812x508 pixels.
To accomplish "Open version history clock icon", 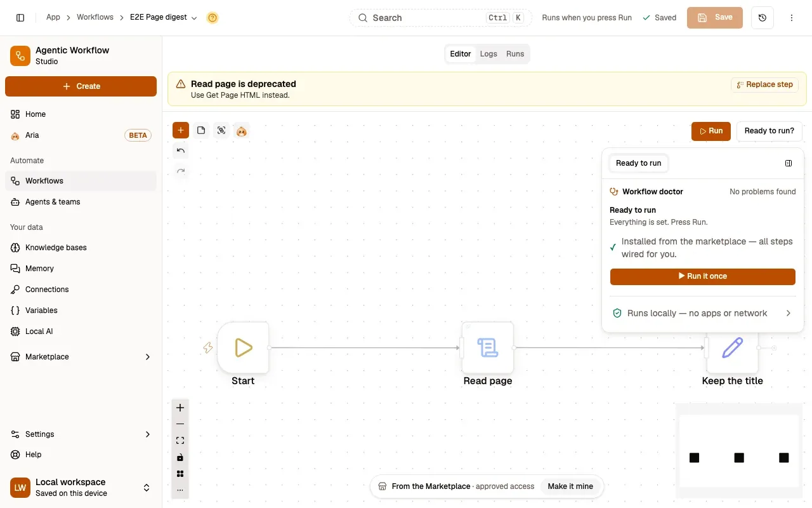I will point(763,18).
